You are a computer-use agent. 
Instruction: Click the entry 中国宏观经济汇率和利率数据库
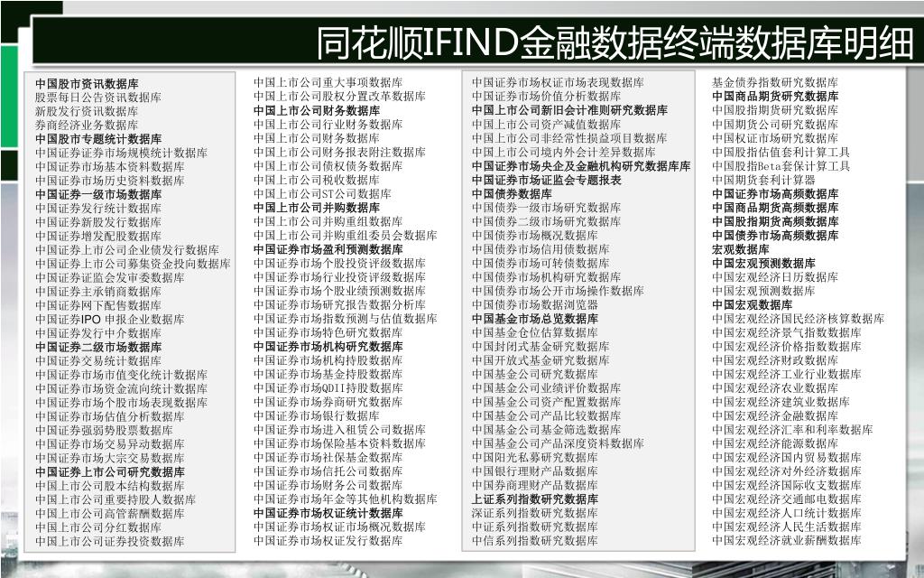coord(792,430)
